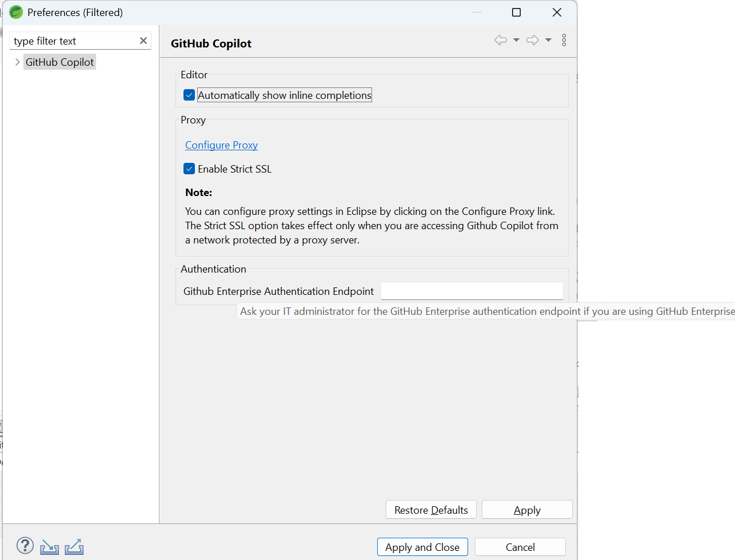Image resolution: width=735 pixels, height=560 pixels.
Task: Close the Preferences window
Action: click(557, 12)
